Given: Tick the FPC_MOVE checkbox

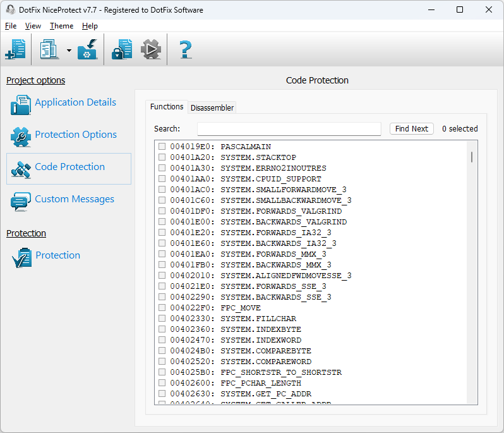Looking at the screenshot, I should pos(162,308).
